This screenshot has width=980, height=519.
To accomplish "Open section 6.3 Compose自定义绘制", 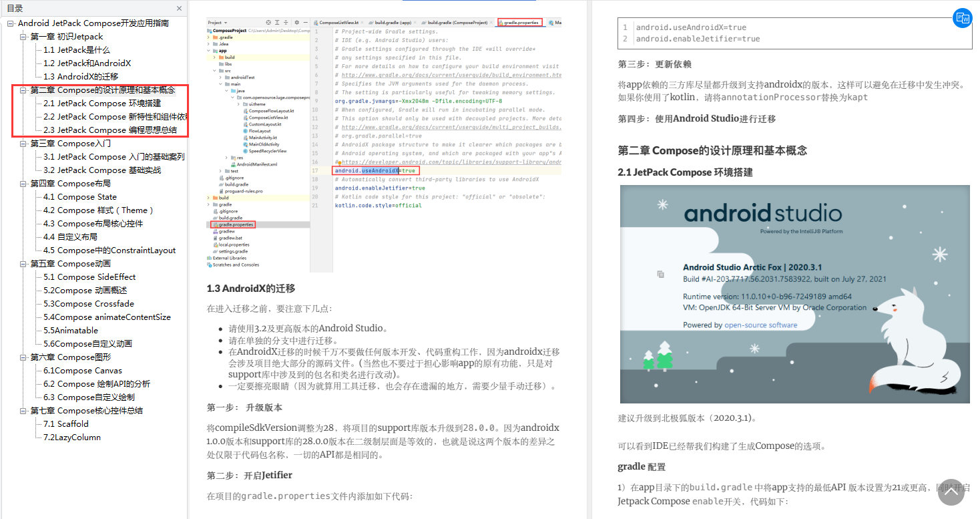I will [x=89, y=397].
